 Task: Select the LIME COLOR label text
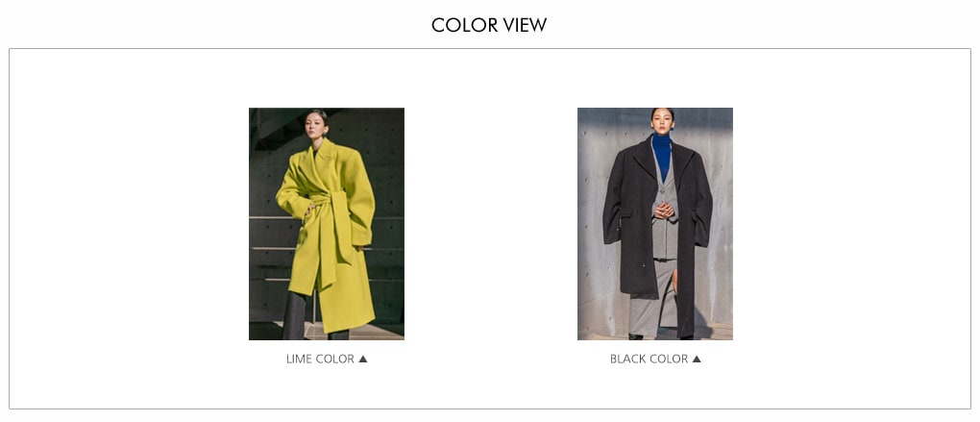320,359
